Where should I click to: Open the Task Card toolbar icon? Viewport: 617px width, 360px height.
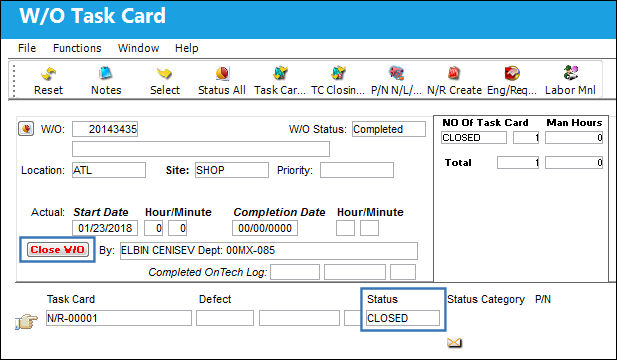click(280, 74)
